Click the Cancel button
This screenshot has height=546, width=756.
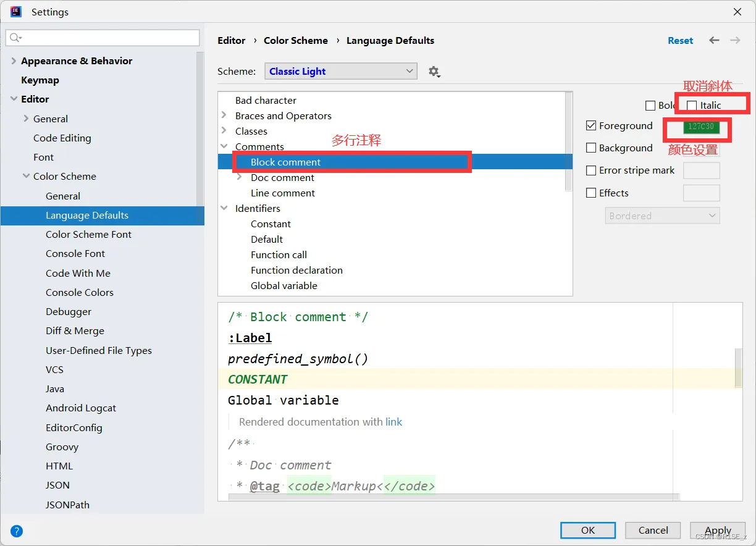653,530
